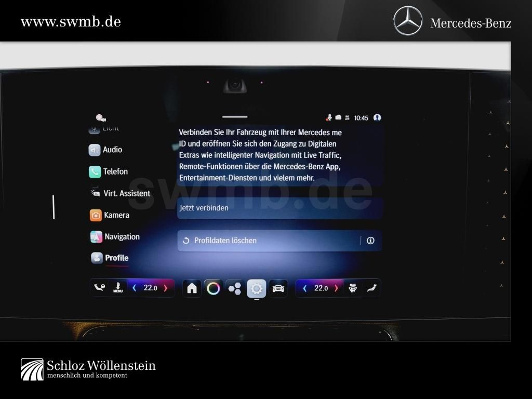Increase driver temperature above 22.0

pyautogui.click(x=165, y=288)
